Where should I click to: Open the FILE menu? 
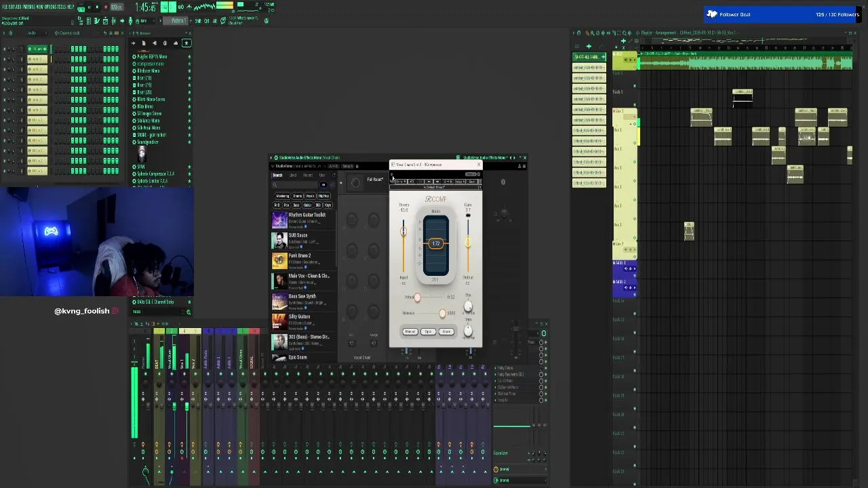coord(5,7)
